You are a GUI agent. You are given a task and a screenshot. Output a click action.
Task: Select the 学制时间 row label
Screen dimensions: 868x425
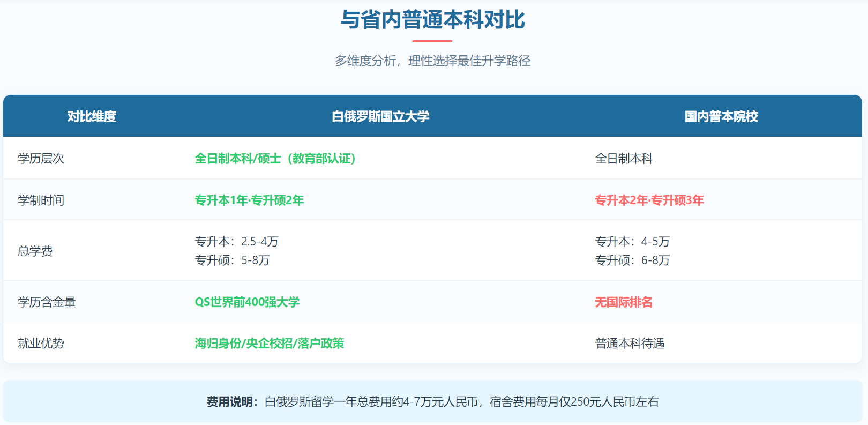pyautogui.click(x=41, y=200)
